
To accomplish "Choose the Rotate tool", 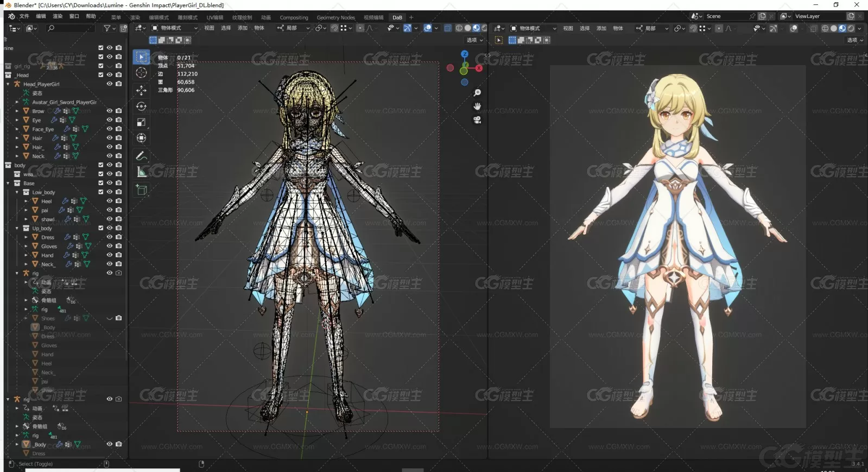I will coord(141,106).
